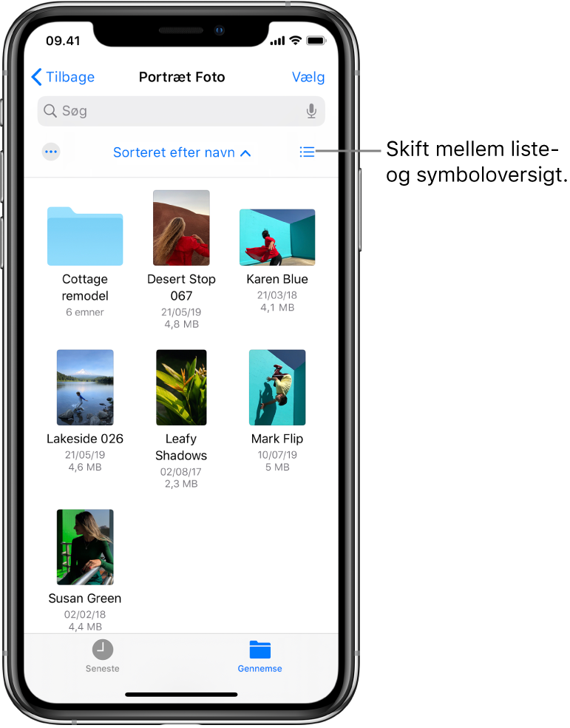Open the Leafy Shadows photo thumbnail
The image size is (570, 728).
[x=181, y=388]
